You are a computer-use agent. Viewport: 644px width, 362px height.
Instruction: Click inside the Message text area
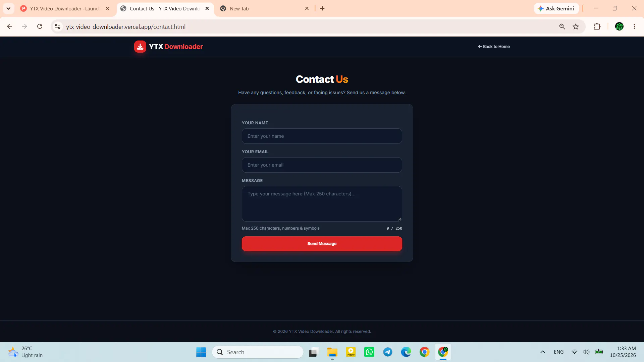[322, 204]
